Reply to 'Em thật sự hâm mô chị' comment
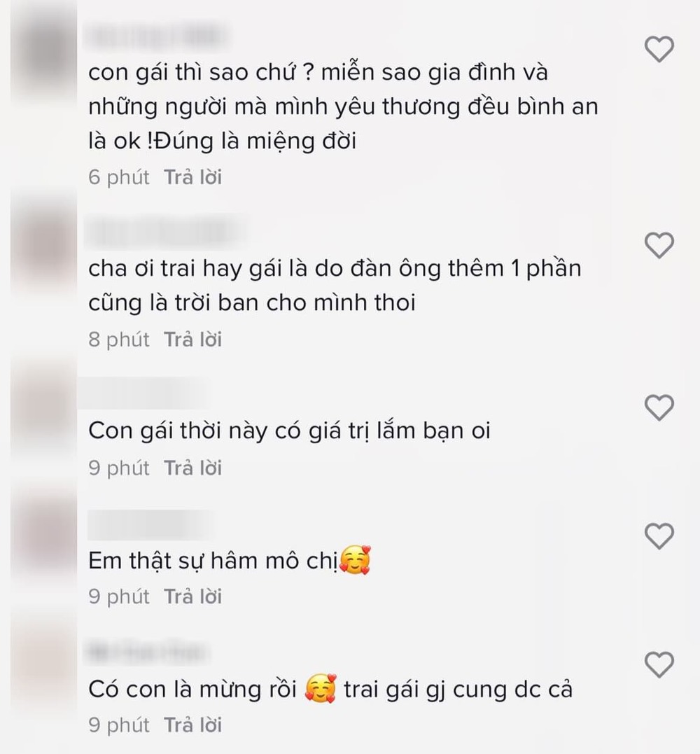The image size is (700, 754). (x=192, y=596)
